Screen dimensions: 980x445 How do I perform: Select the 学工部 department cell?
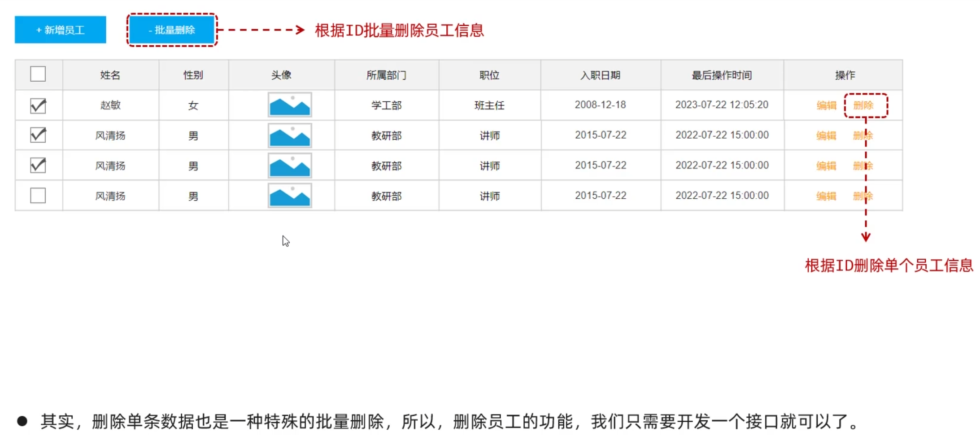386,105
